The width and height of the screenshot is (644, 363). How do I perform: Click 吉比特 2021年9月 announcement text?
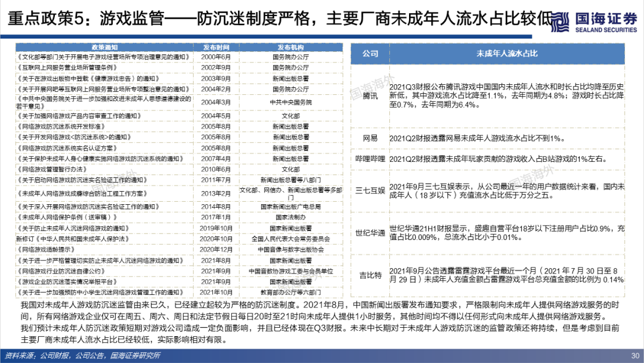(507, 275)
